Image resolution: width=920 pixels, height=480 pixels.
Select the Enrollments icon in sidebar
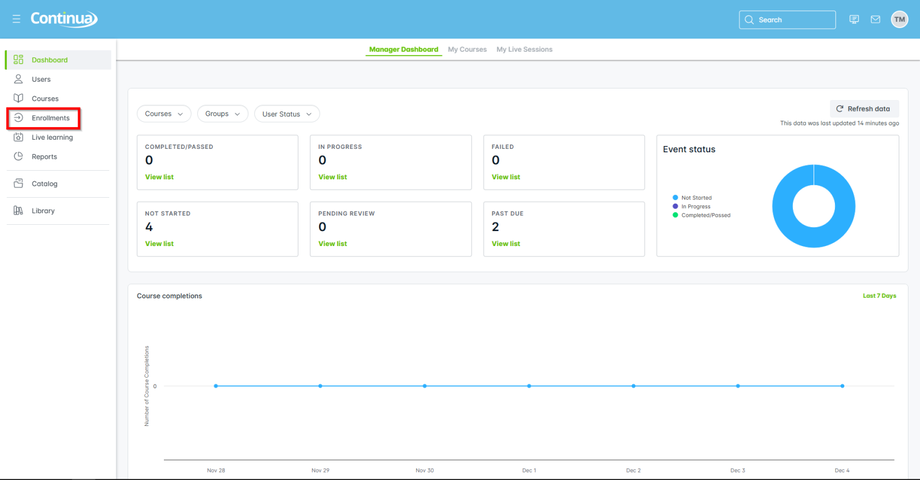tap(18, 118)
